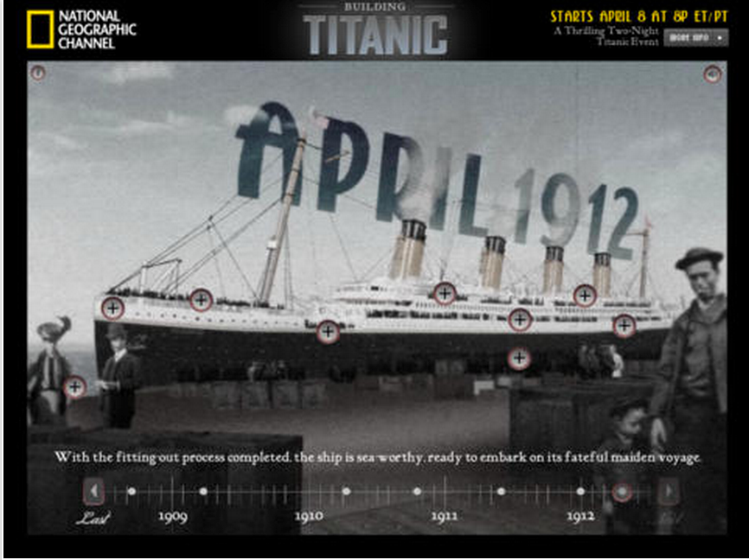Click 'Starts April 8 at 8P ET/PT' text
Viewport: 749px width, 560px height.
[639, 16]
